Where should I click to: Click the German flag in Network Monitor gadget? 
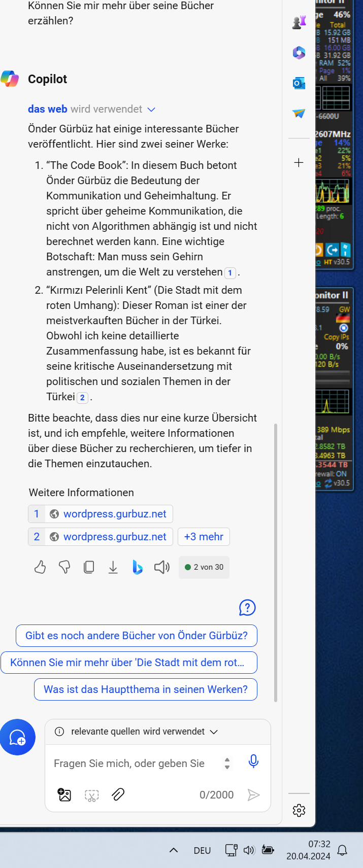(344, 319)
